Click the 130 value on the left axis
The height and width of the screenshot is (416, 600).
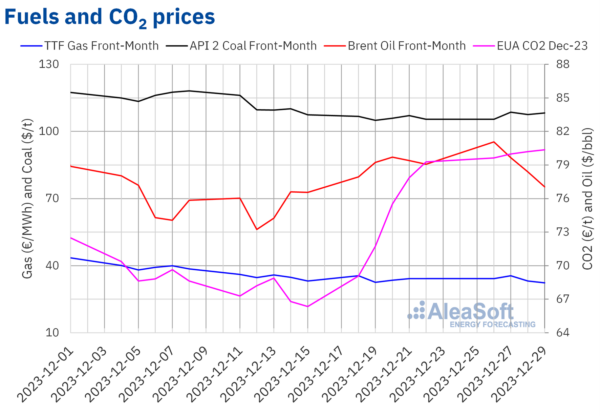tap(48, 65)
